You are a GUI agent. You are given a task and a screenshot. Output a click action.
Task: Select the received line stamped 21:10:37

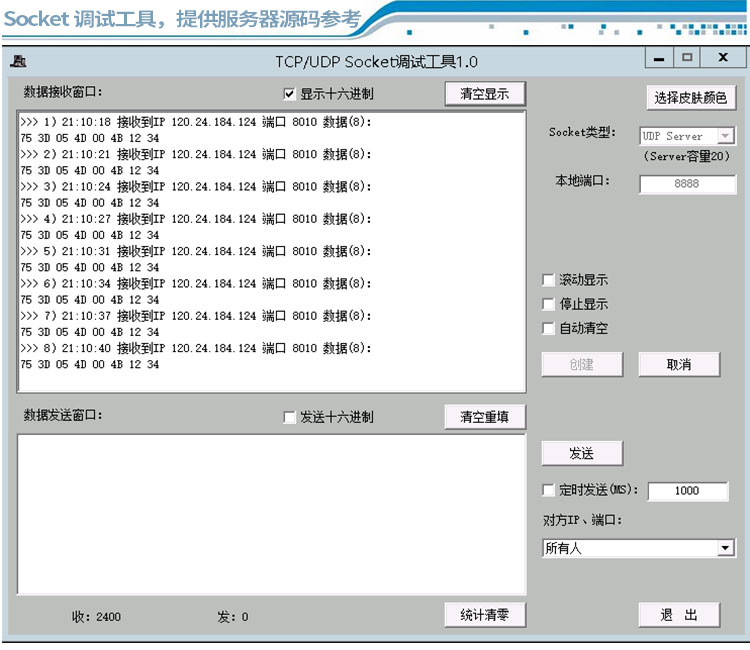(196, 316)
